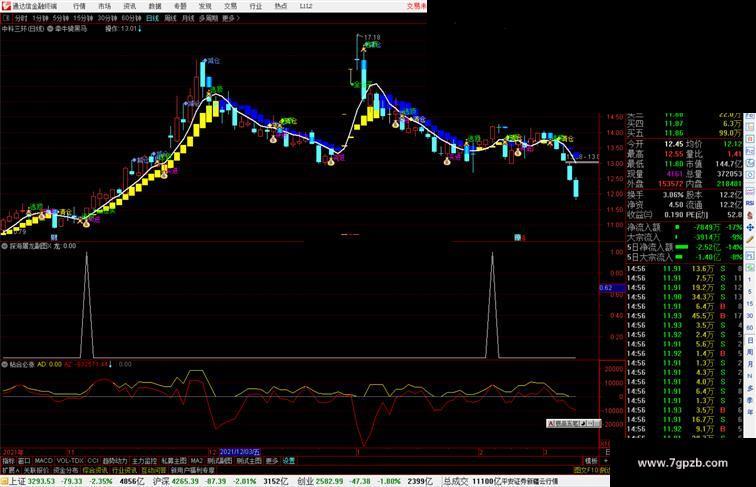The height and width of the screenshot is (487, 756).
Task: Click 日 period in right sidebar
Action: point(750,340)
